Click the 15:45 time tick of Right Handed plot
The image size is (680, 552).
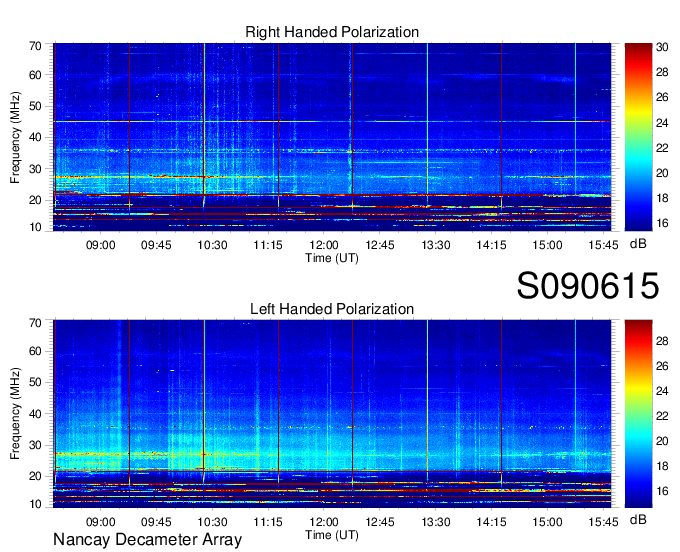coord(603,245)
